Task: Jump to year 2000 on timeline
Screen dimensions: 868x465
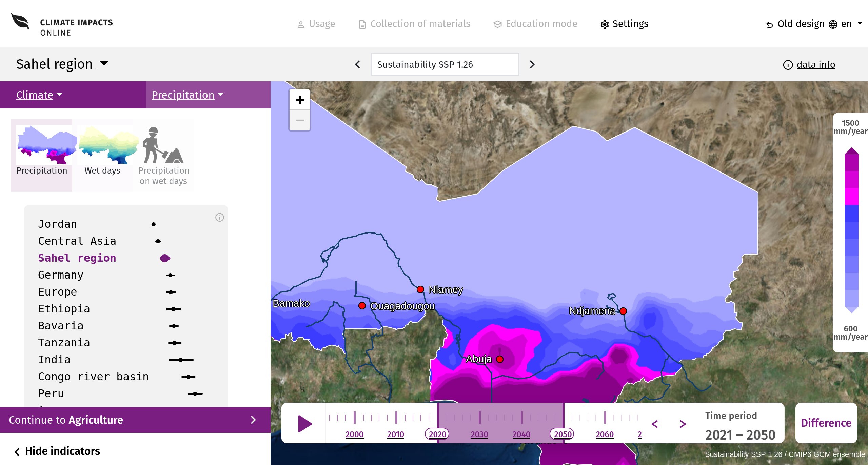Action: (x=354, y=434)
